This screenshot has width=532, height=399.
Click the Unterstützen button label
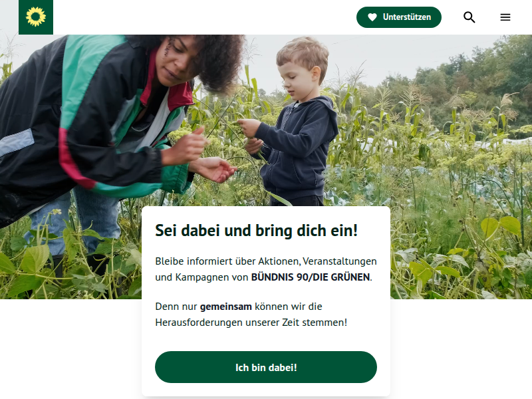tap(407, 17)
